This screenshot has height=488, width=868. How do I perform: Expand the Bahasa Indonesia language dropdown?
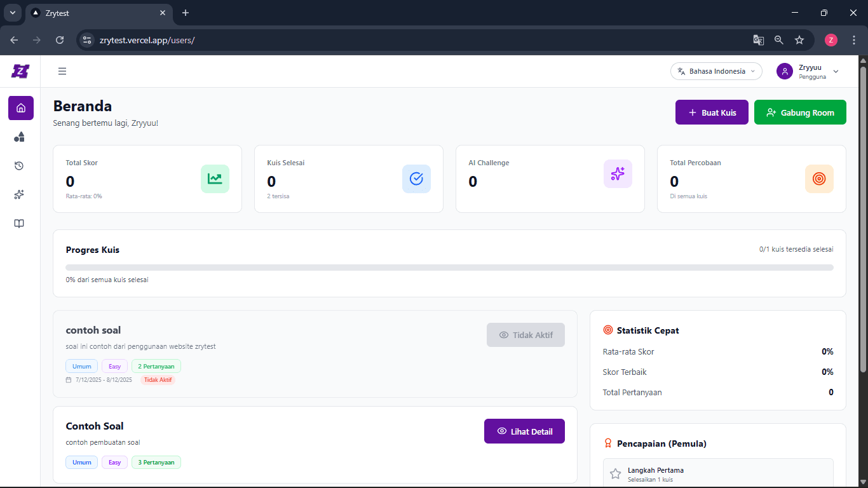[716, 71]
